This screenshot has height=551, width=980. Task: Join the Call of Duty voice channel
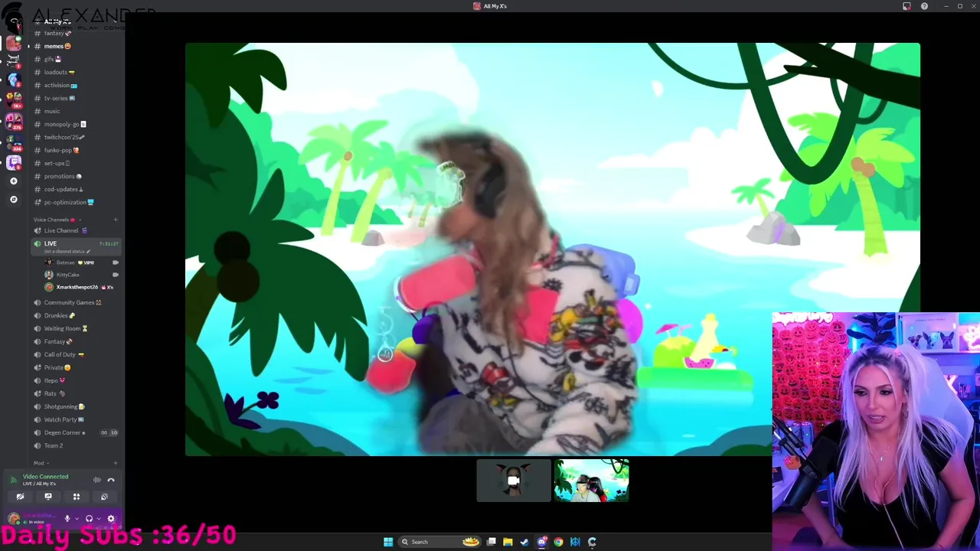75,354
